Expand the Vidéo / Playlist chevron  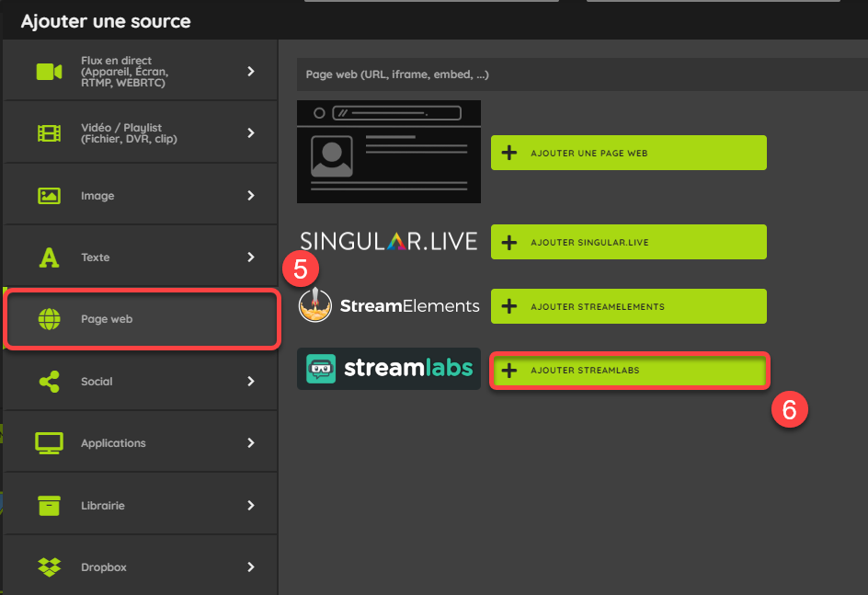pos(251,132)
